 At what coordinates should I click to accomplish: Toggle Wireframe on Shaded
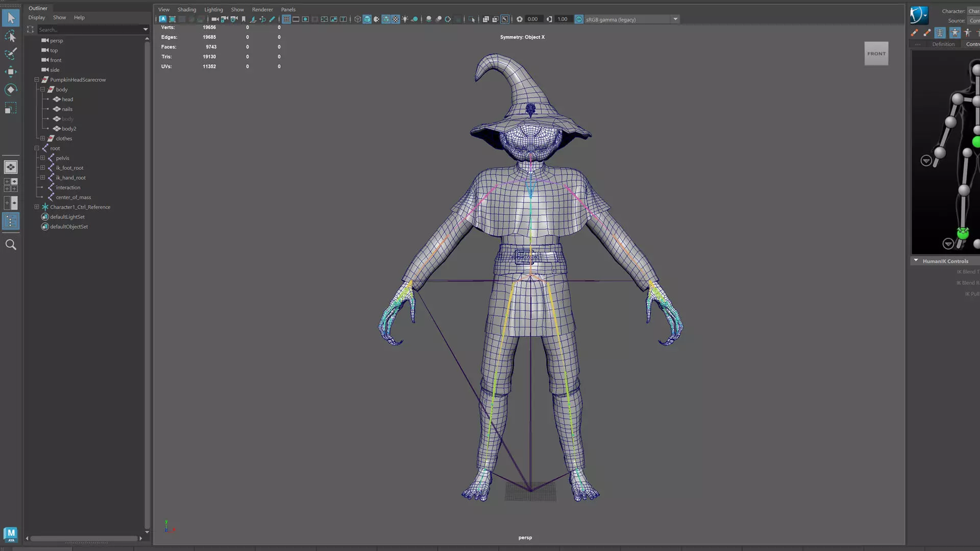(386, 19)
